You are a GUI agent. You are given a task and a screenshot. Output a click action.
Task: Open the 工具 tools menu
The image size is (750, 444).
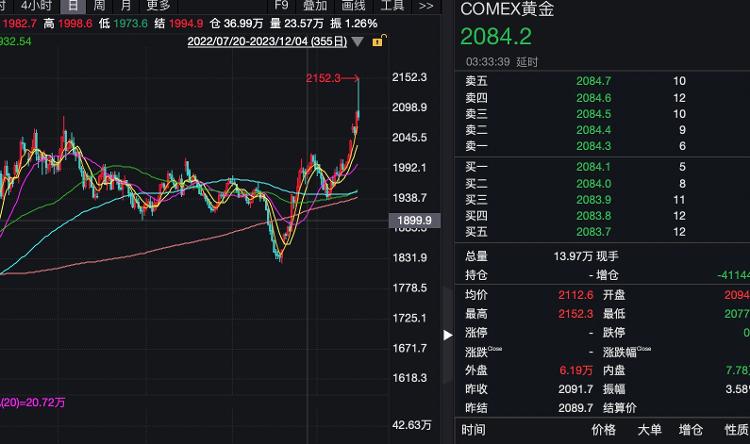(393, 6)
